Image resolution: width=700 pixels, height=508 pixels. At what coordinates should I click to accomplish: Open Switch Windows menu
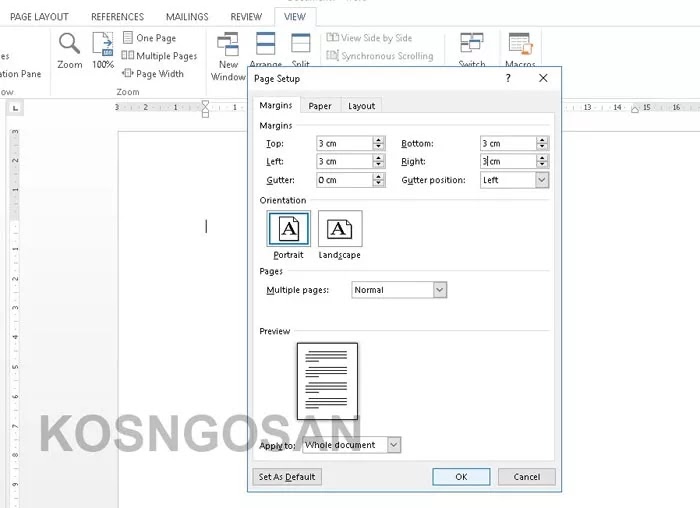pos(472,49)
